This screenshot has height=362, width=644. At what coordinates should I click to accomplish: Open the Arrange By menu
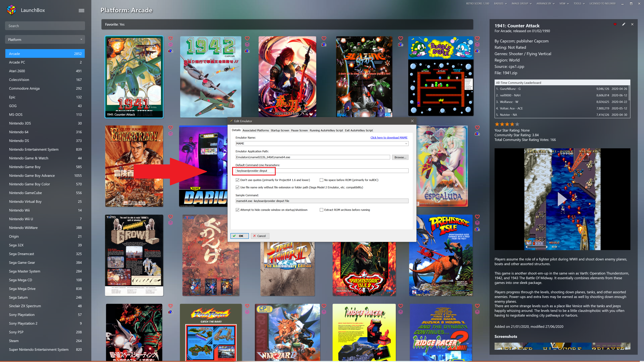coord(546,4)
